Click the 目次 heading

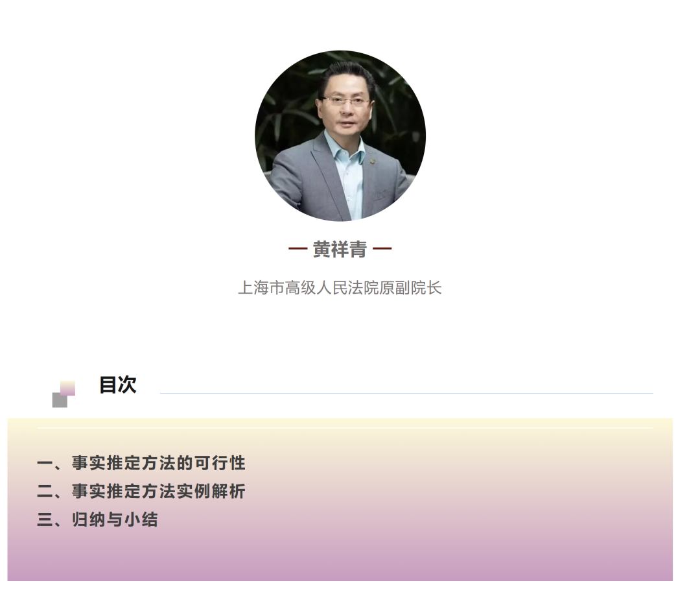tap(118, 385)
